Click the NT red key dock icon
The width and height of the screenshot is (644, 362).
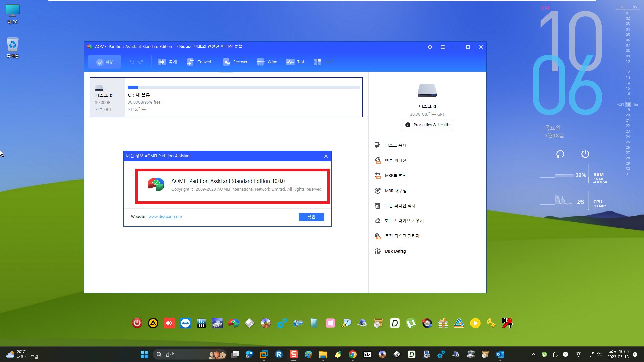[507, 323]
